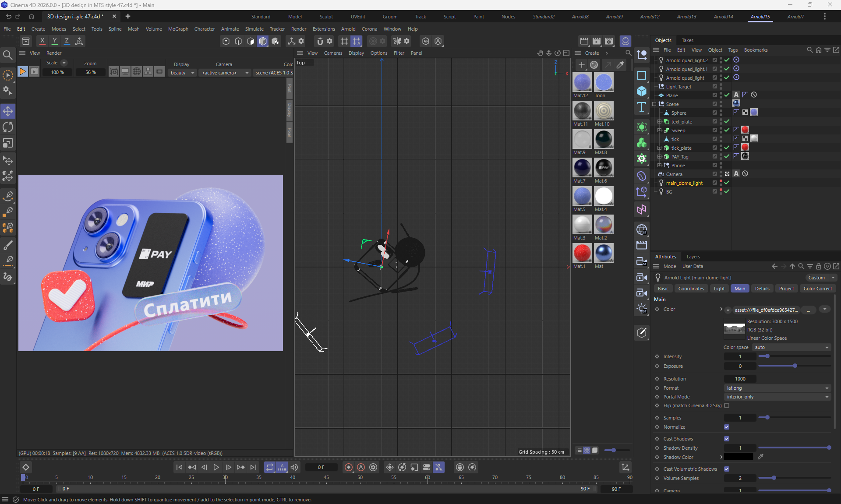Open the Color Correct attributes tab
841x504 pixels.
817,289
